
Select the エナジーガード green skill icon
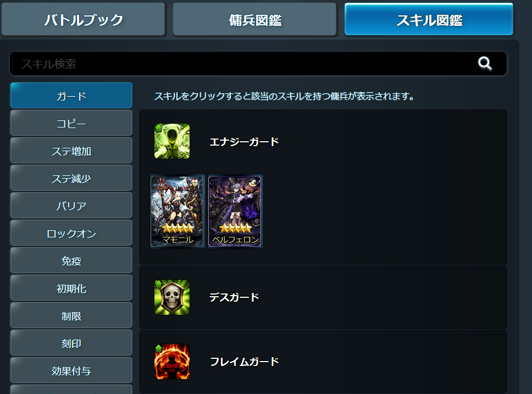coord(172,141)
